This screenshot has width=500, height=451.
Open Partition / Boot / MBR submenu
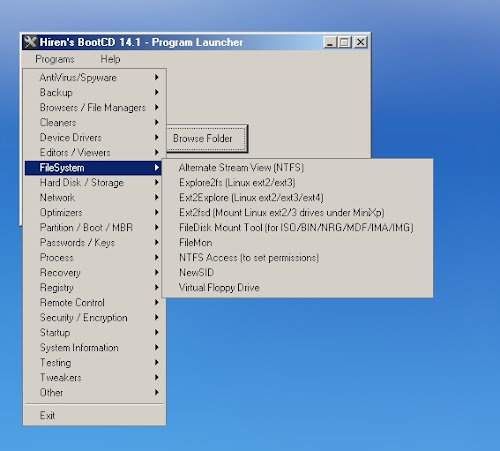(x=93, y=227)
